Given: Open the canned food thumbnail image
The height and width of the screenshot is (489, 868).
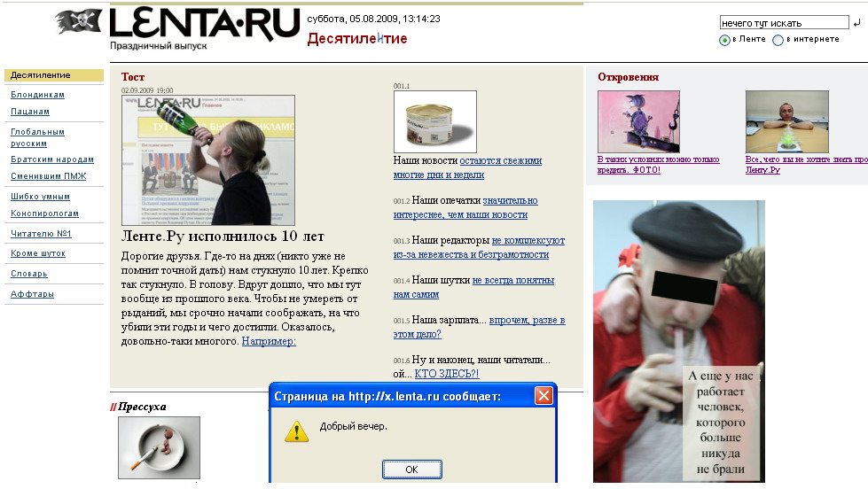Looking at the screenshot, I should [435, 121].
